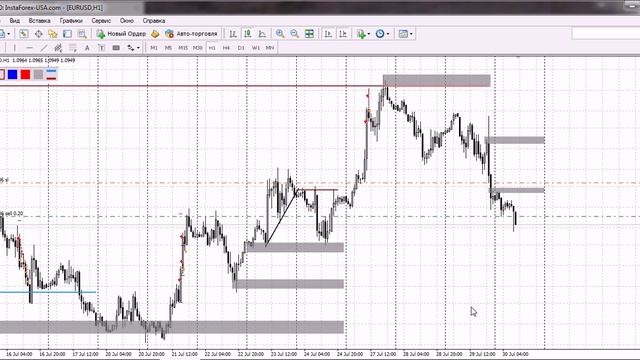Open the Графики menu
The width and height of the screenshot is (640, 360).
71,20
